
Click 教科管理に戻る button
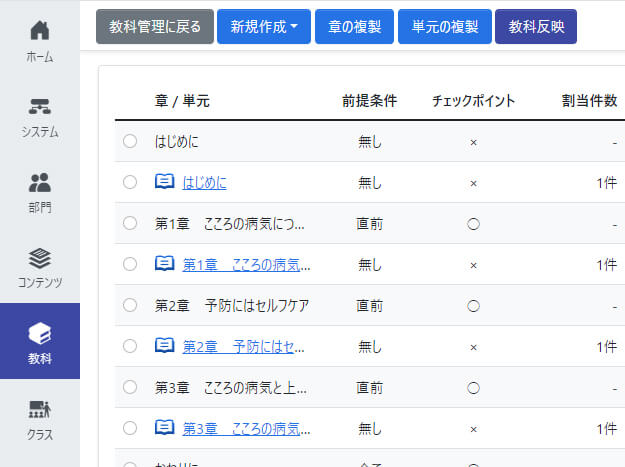[x=155, y=27]
